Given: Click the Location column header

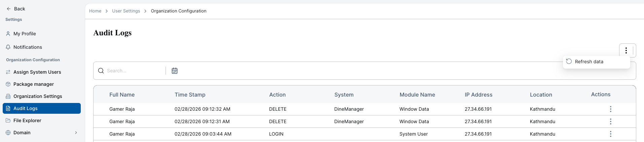Looking at the screenshot, I should point(541,95).
